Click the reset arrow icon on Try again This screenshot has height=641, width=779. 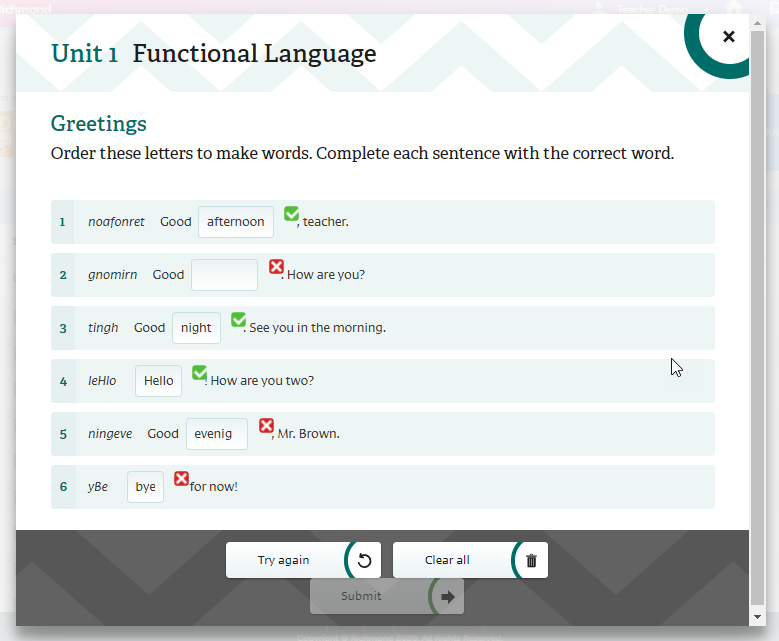[364, 560]
